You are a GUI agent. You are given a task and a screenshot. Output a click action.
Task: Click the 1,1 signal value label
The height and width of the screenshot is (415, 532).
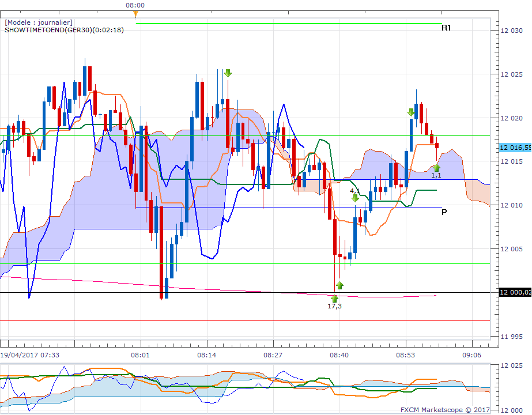tap(436, 175)
